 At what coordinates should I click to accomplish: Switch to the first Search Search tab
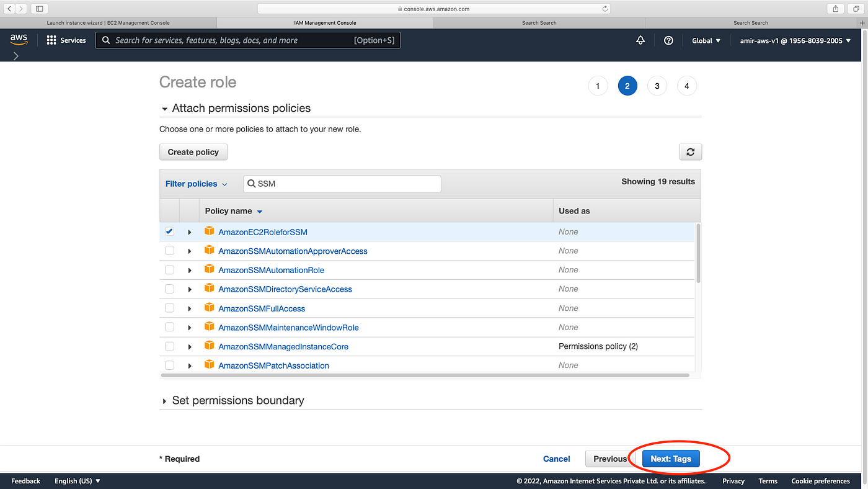click(539, 23)
